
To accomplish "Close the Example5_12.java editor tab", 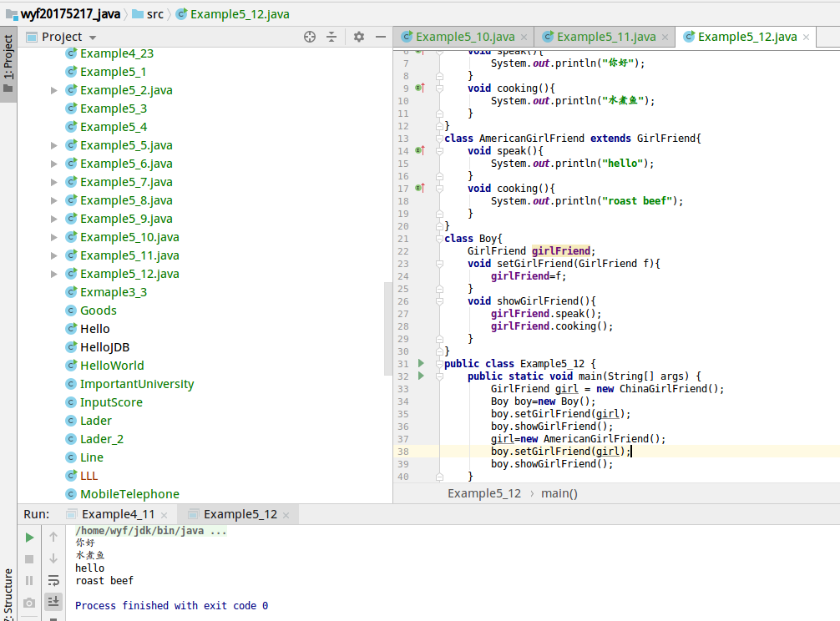I will (807, 38).
